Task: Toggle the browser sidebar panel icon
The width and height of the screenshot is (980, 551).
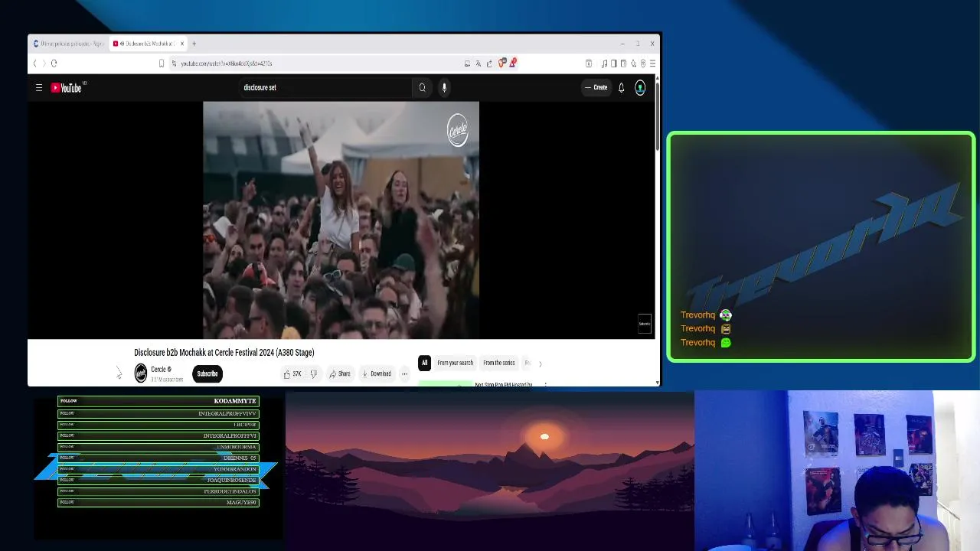Action: [x=613, y=64]
